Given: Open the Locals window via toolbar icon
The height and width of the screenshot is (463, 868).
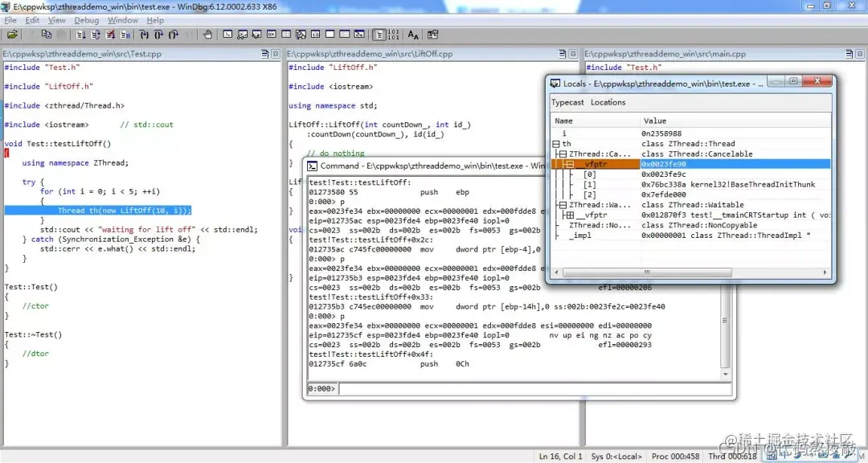Looking at the screenshot, I should (x=257, y=35).
